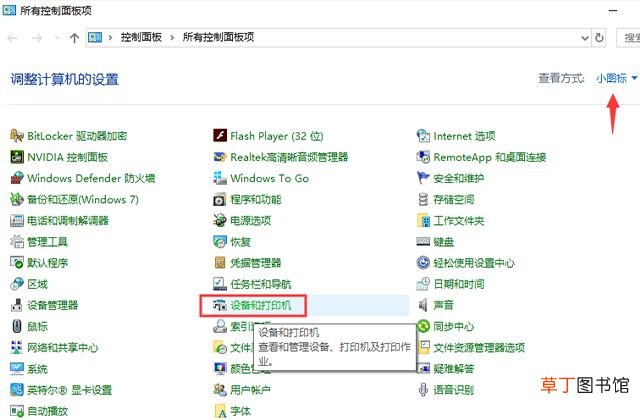Click the 电源选项 icon
The height and width of the screenshot is (420, 640).
pos(220,221)
